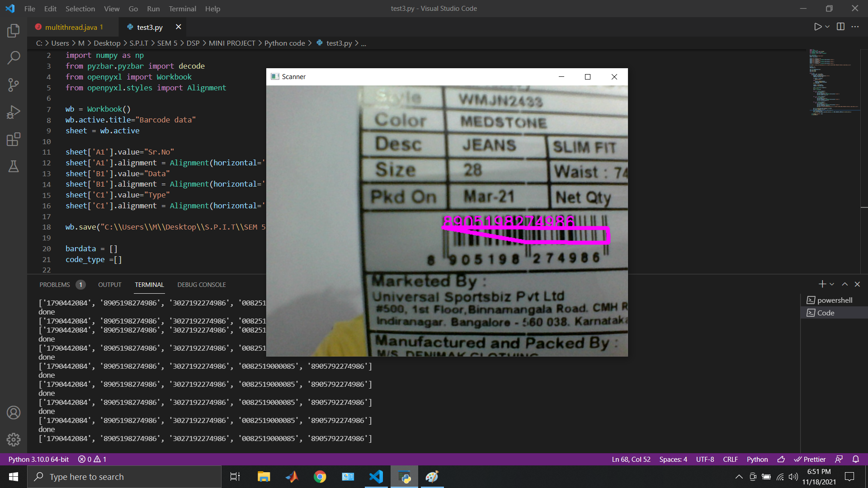The image size is (868, 488).
Task: Open the Run and Debug view
Action: pos(13,112)
